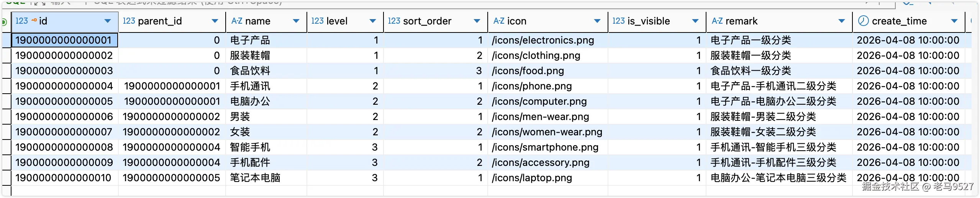Select the name cell 智能手机
Image resolution: width=980 pixels, height=198 pixels.
coord(250,147)
